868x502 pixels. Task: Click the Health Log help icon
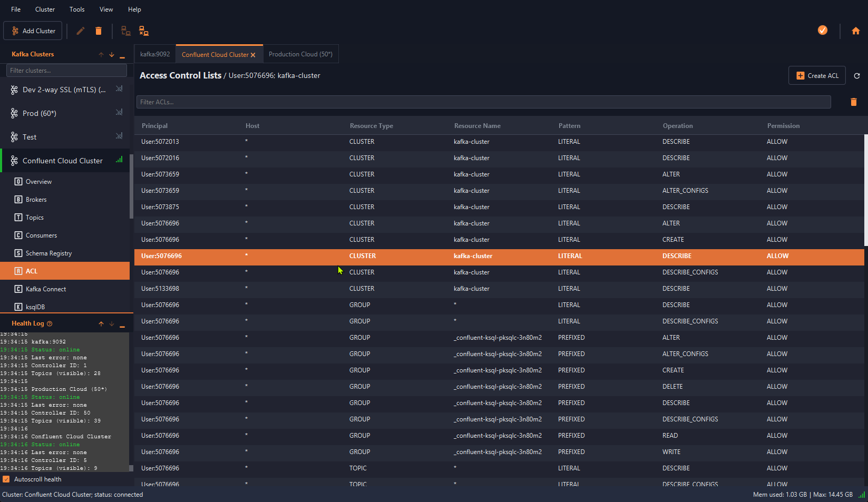50,324
